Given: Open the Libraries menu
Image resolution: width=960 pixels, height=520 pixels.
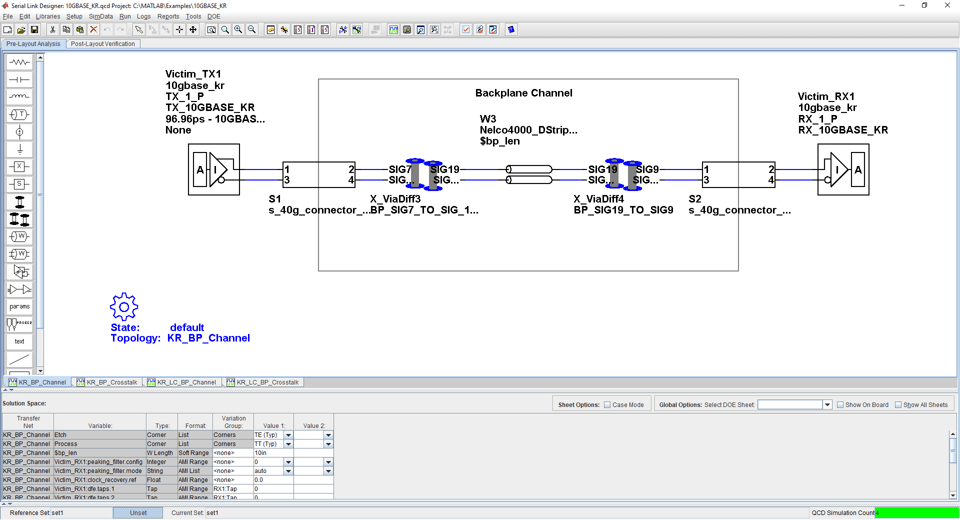Looking at the screenshot, I should 48,17.
